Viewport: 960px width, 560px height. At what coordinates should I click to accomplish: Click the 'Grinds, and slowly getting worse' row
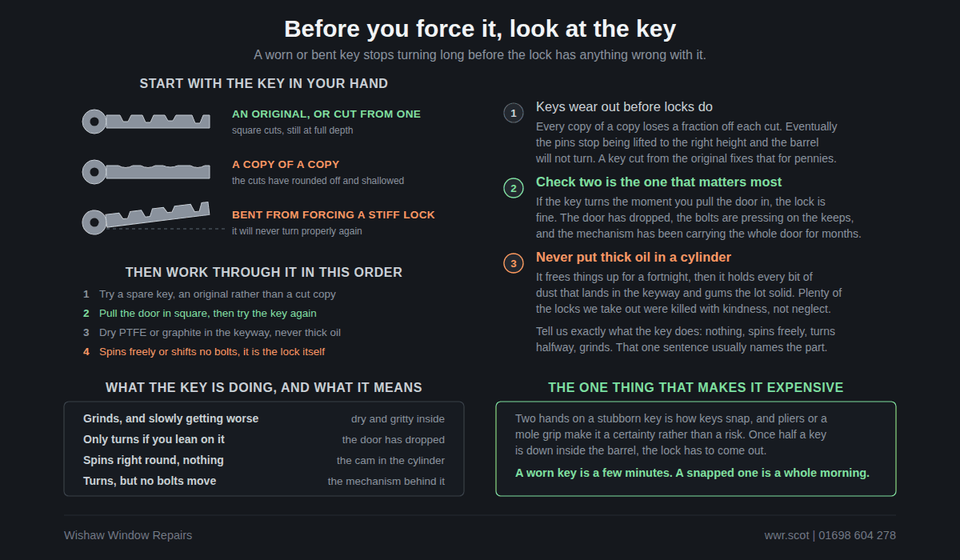coord(264,419)
